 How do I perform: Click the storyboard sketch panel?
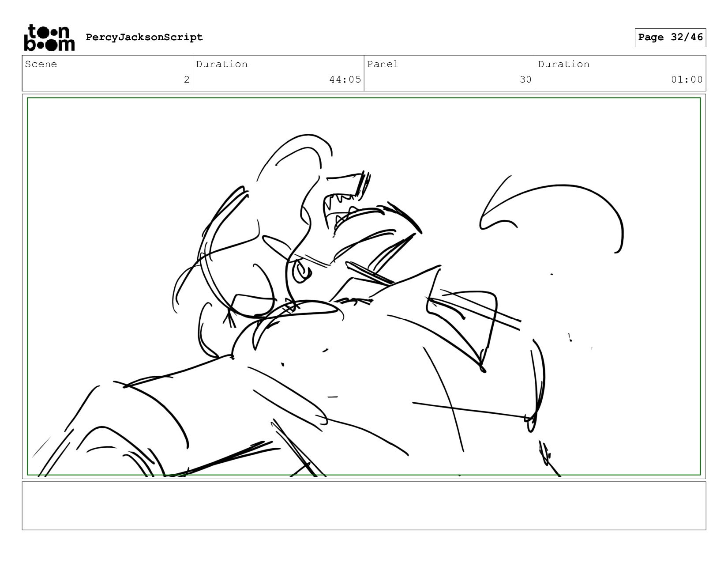[364, 287]
